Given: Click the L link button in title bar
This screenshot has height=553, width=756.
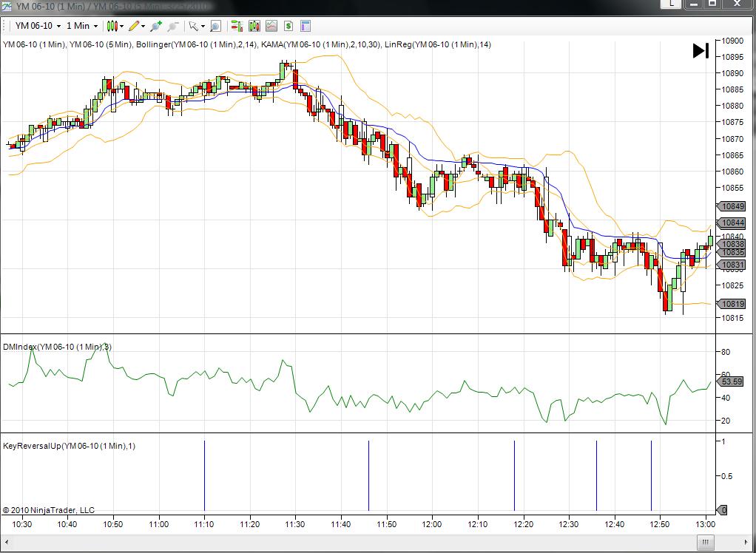Looking at the screenshot, I should tap(671, 4).
